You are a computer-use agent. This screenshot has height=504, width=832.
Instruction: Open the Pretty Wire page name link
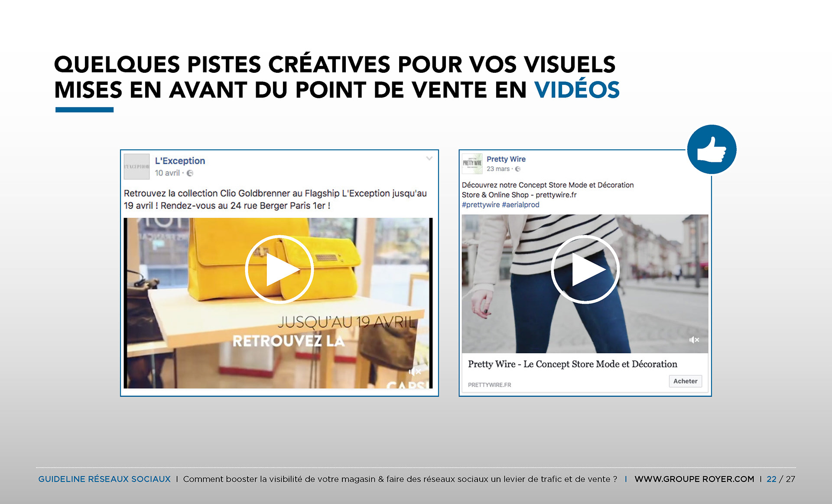coord(506,159)
